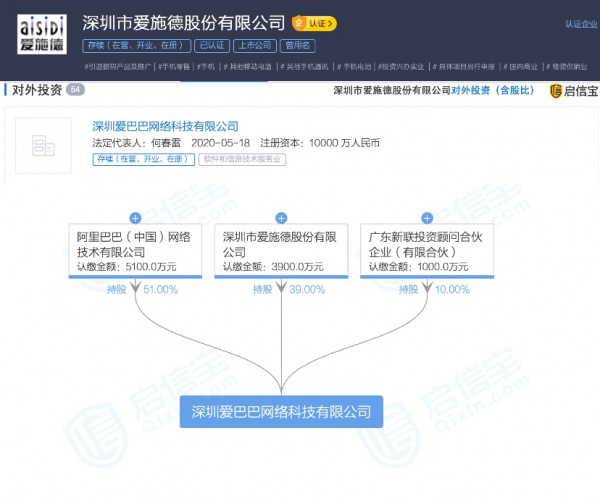Select the #物资供销业 keyword tag
600x499 pixels.
click(567, 67)
